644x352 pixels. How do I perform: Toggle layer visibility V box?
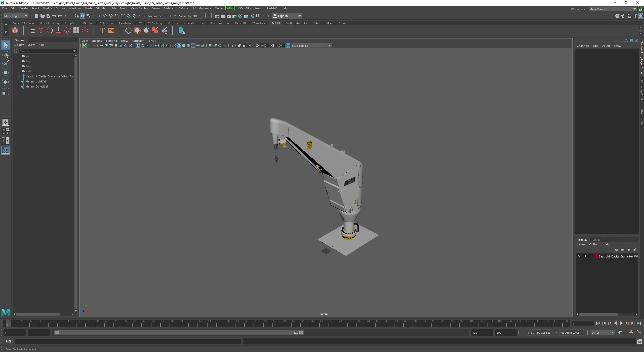coord(579,256)
